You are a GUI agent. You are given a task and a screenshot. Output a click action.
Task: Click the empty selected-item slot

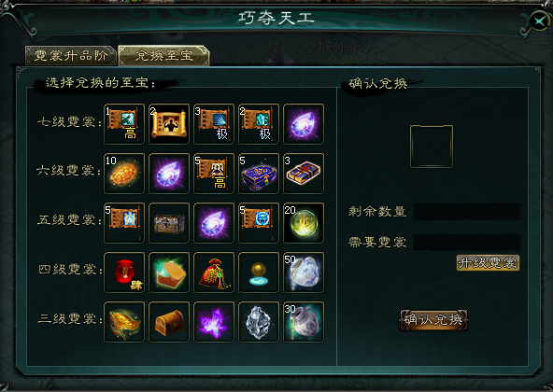click(x=432, y=146)
